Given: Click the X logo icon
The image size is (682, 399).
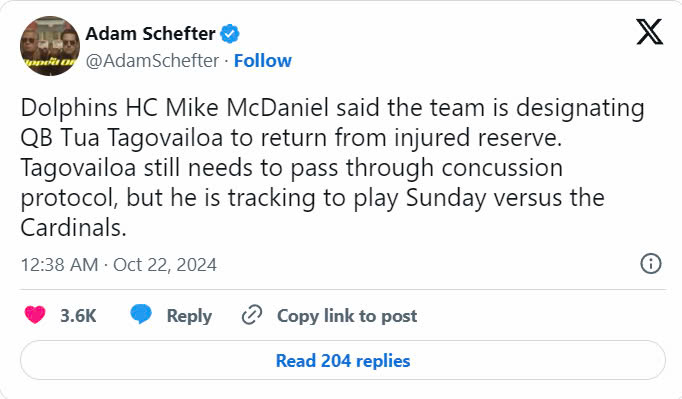Looking at the screenshot, I should coord(650,31).
